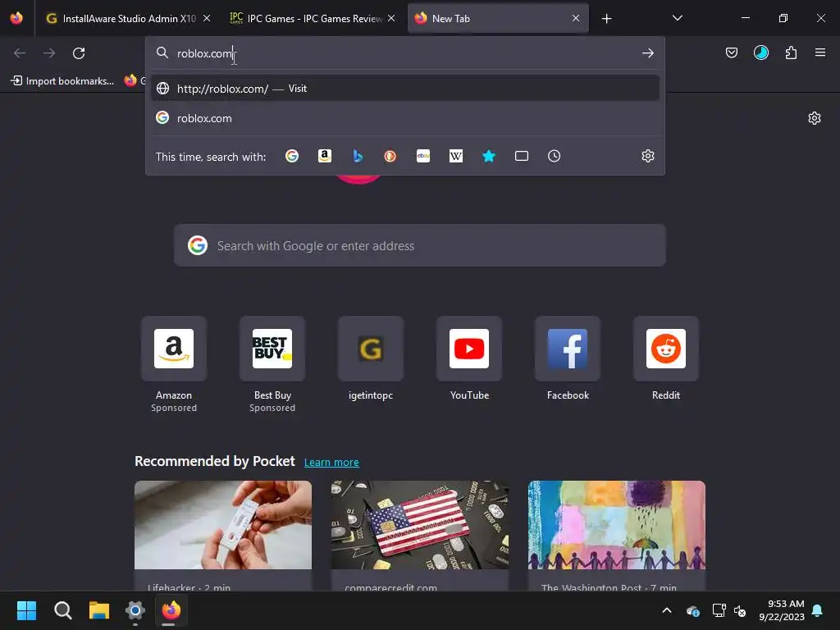Image resolution: width=840 pixels, height=630 pixels.
Task: Open notifications bell in taskbar
Action: point(818,610)
